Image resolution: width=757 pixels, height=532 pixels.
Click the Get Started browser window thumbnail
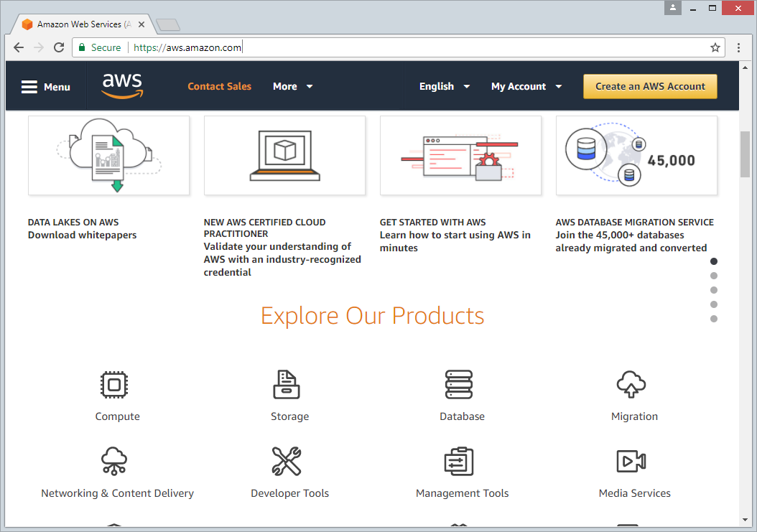pyautogui.click(x=460, y=156)
